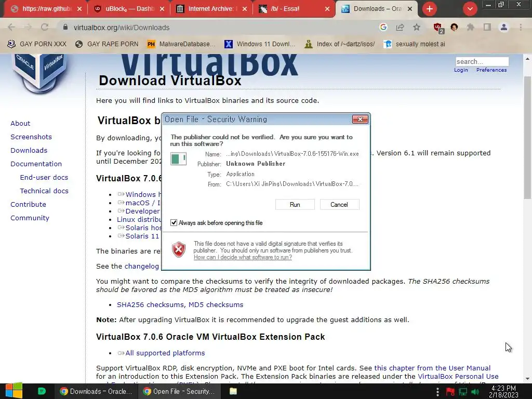Open the Chrome profile icon
Screen dimensions: 532x399
click(x=504, y=28)
